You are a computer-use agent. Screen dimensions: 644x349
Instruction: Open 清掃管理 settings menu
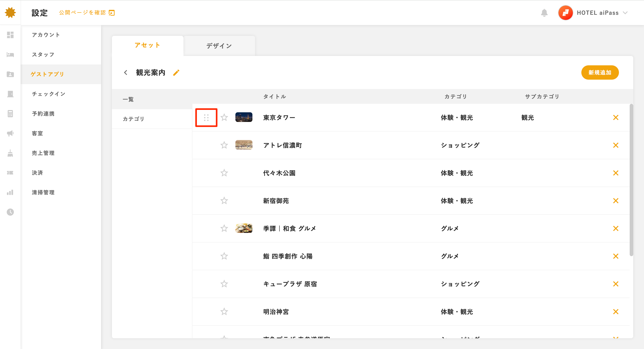pyautogui.click(x=61, y=192)
